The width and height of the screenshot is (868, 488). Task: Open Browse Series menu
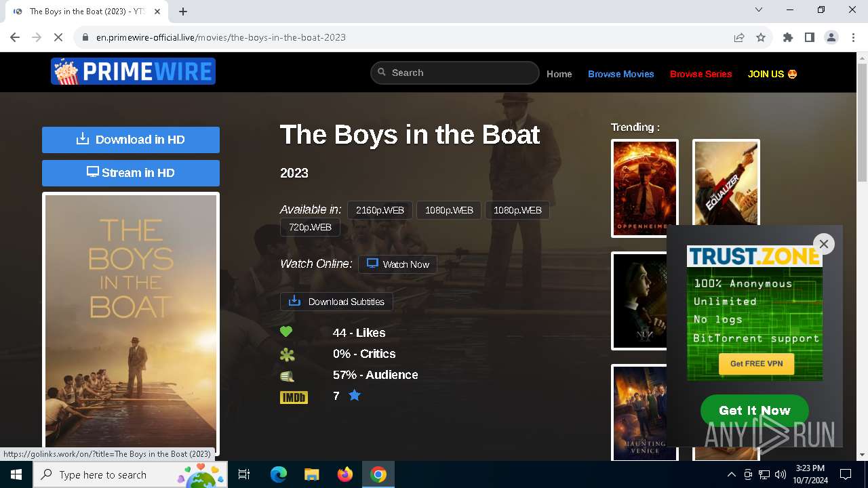(701, 74)
